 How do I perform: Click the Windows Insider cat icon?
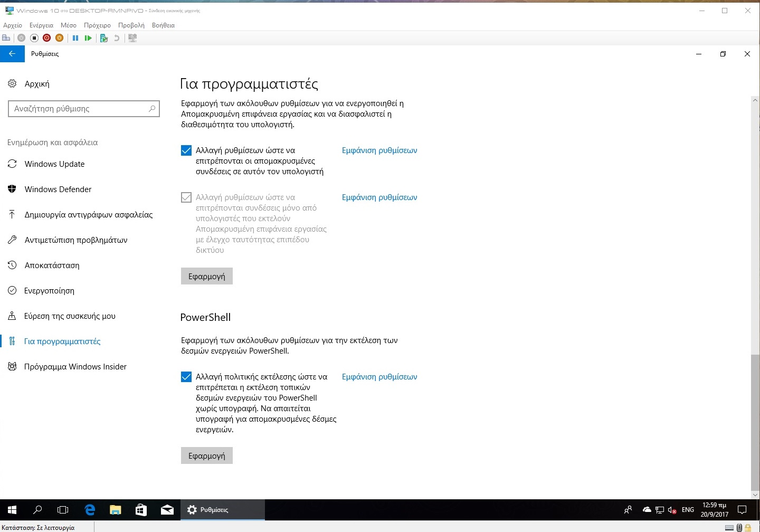(x=12, y=366)
